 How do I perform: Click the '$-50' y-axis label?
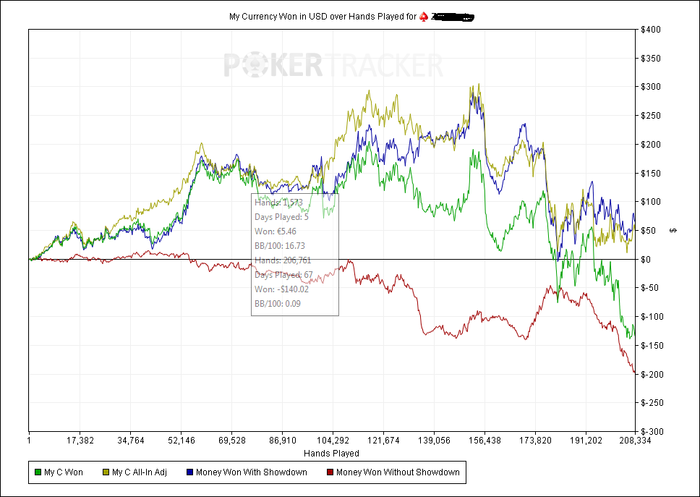650,288
